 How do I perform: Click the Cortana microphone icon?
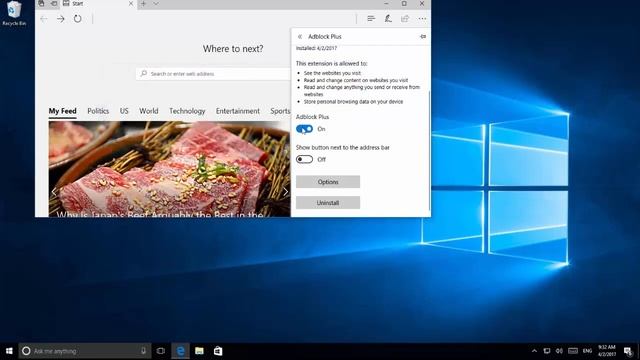point(143,351)
